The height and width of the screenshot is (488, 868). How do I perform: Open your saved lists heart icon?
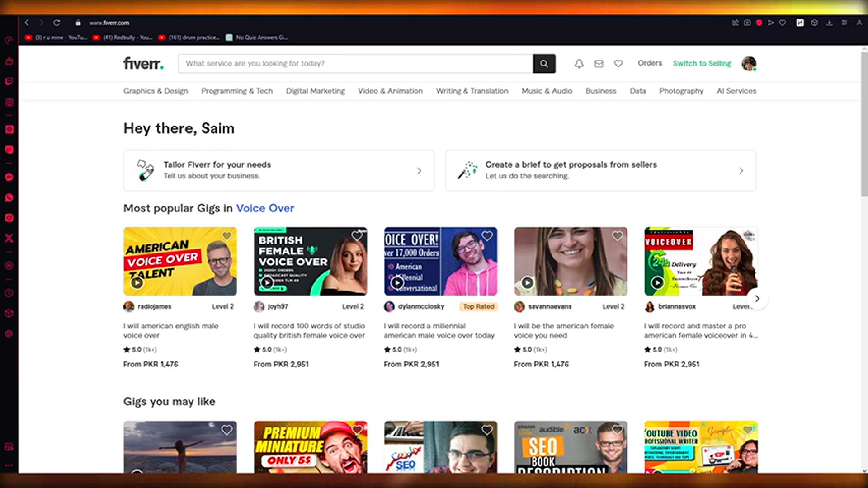click(x=618, y=64)
